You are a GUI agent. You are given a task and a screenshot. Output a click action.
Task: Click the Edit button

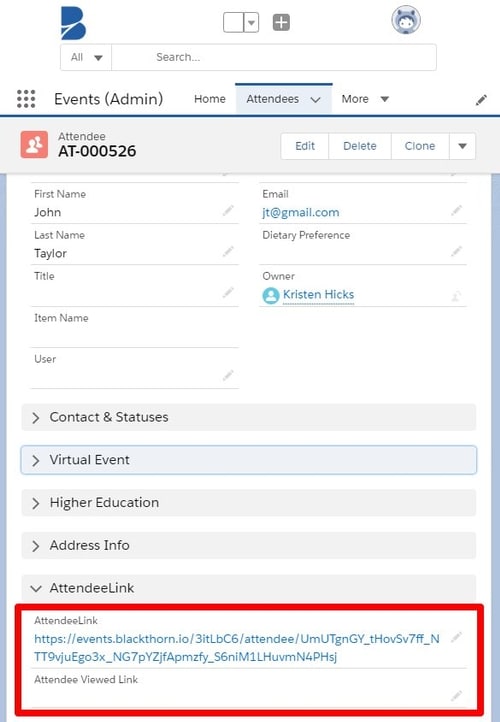(x=305, y=146)
